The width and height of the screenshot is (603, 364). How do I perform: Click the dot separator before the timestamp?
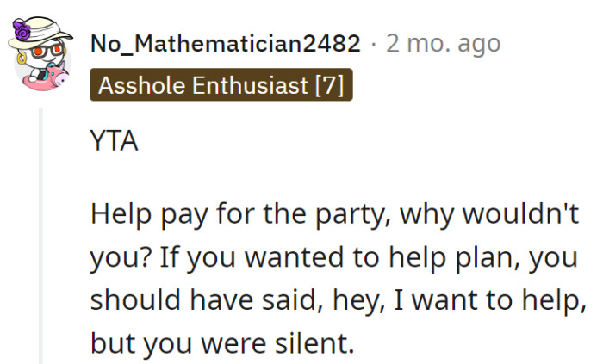coord(374,43)
